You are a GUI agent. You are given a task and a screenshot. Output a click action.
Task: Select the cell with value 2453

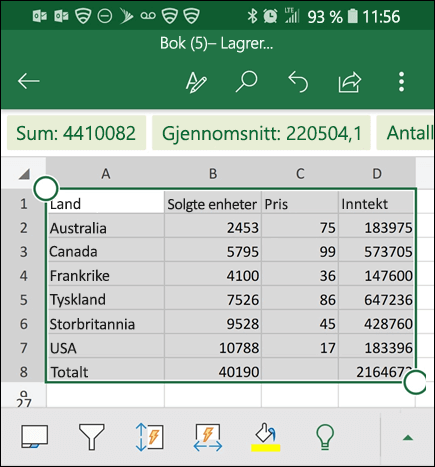(213, 228)
